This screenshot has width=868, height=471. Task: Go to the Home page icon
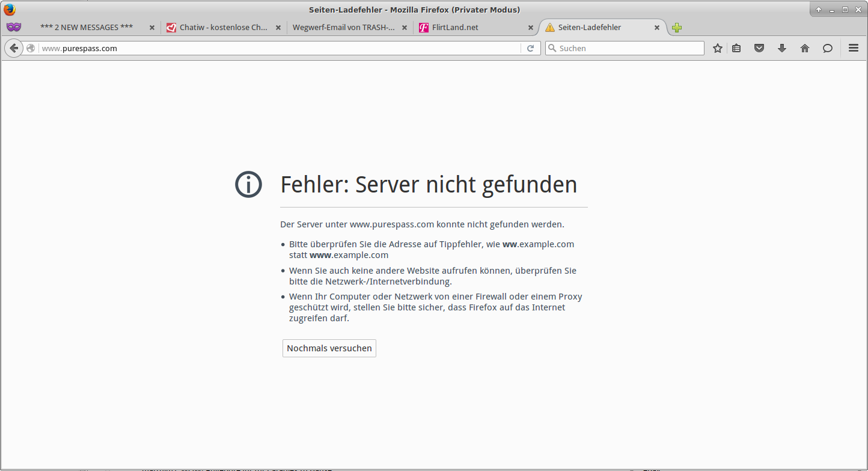pos(805,48)
